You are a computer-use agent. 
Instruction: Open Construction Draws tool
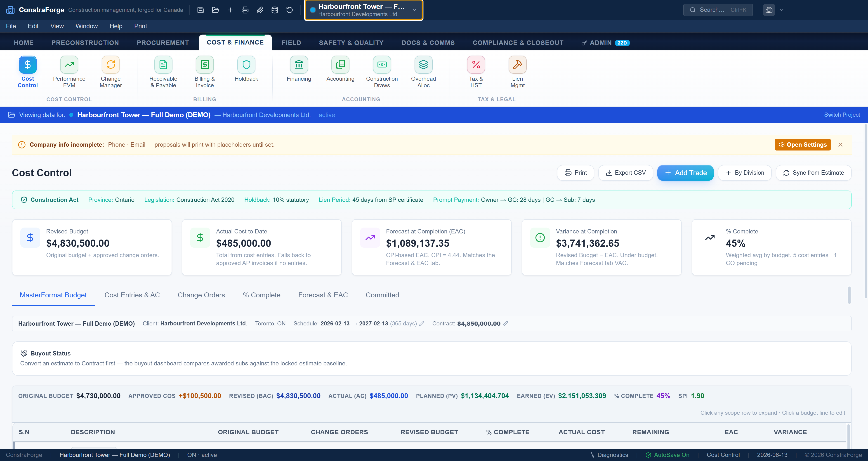tap(382, 72)
